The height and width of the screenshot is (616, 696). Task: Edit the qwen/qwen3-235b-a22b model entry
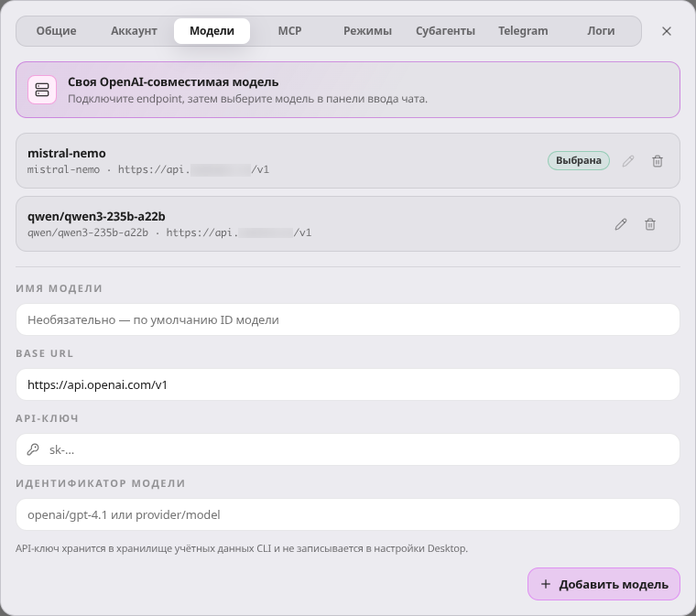[621, 224]
